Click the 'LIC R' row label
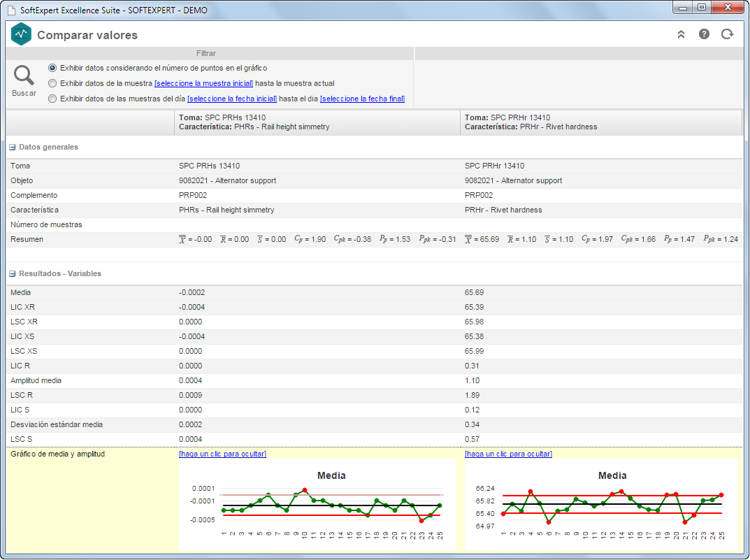Viewport: 750px width, 560px height. click(20, 366)
